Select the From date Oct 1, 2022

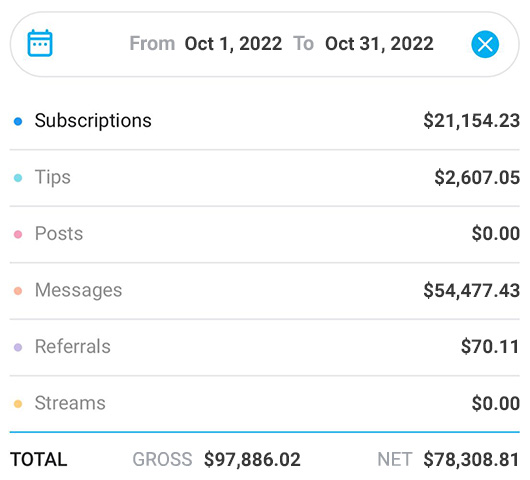click(233, 44)
